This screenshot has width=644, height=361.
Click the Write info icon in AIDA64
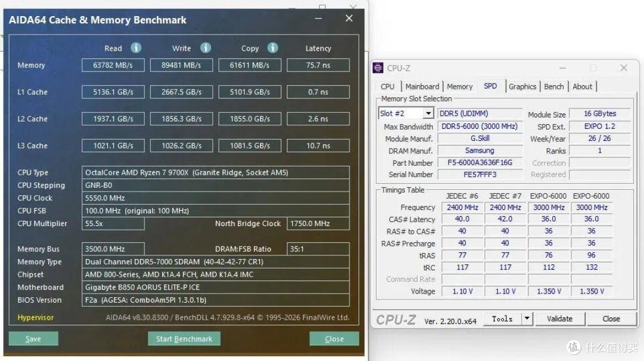[x=206, y=48]
